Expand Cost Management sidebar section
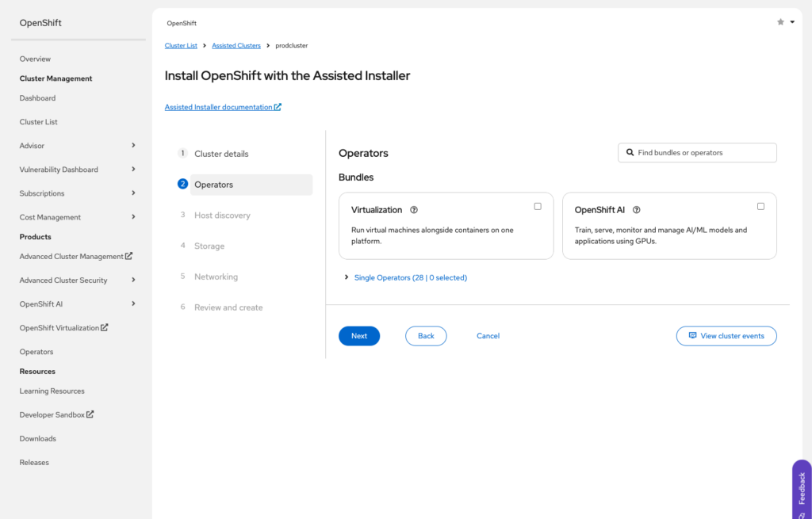The height and width of the screenshot is (519, 812). click(x=133, y=217)
